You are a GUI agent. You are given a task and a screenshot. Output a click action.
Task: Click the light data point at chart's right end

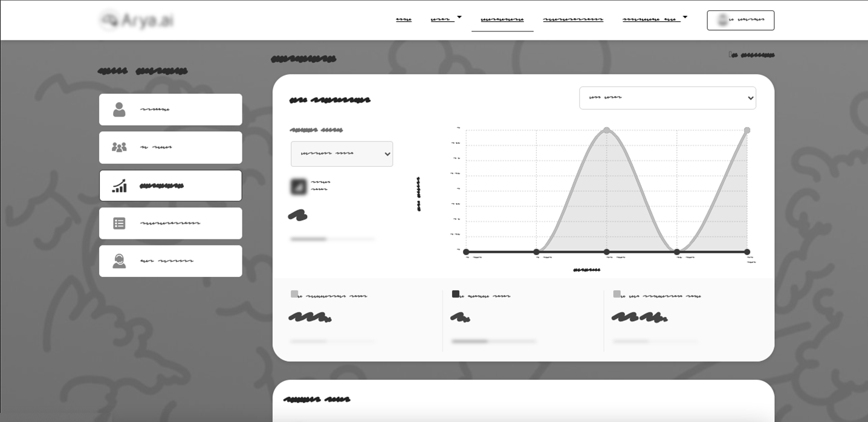tap(747, 131)
